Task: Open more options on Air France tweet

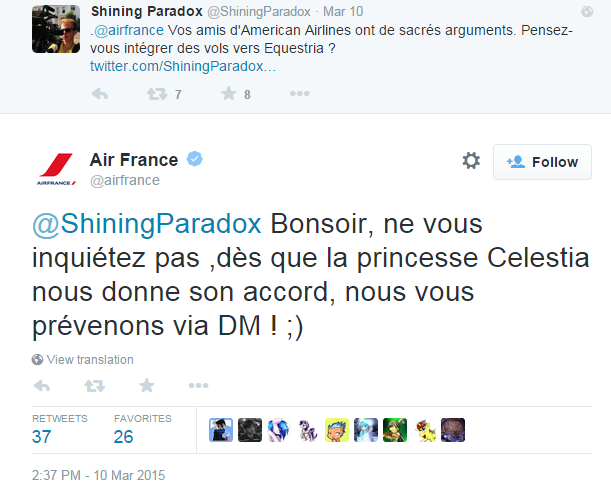Action: pos(198,385)
